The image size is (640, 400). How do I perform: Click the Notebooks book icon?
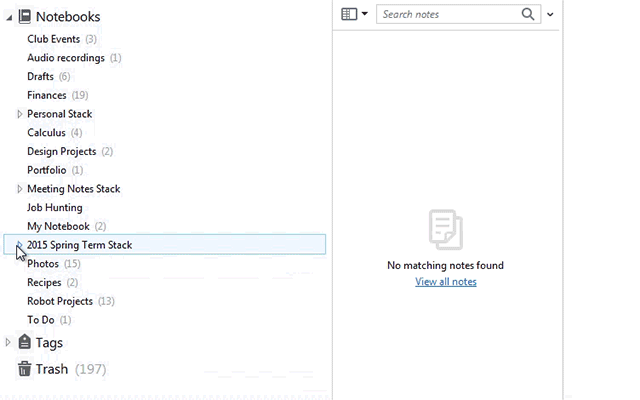click(x=25, y=17)
